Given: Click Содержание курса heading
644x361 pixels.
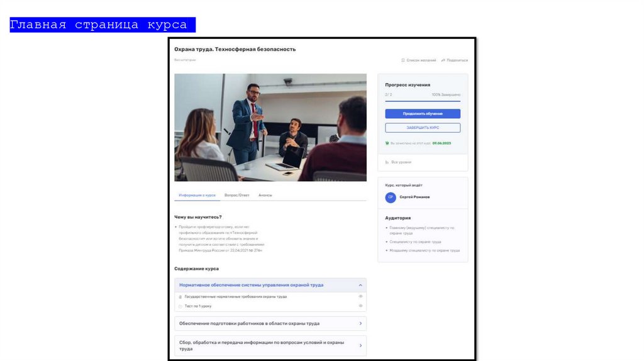Looking at the screenshot, I should (x=196, y=269).
